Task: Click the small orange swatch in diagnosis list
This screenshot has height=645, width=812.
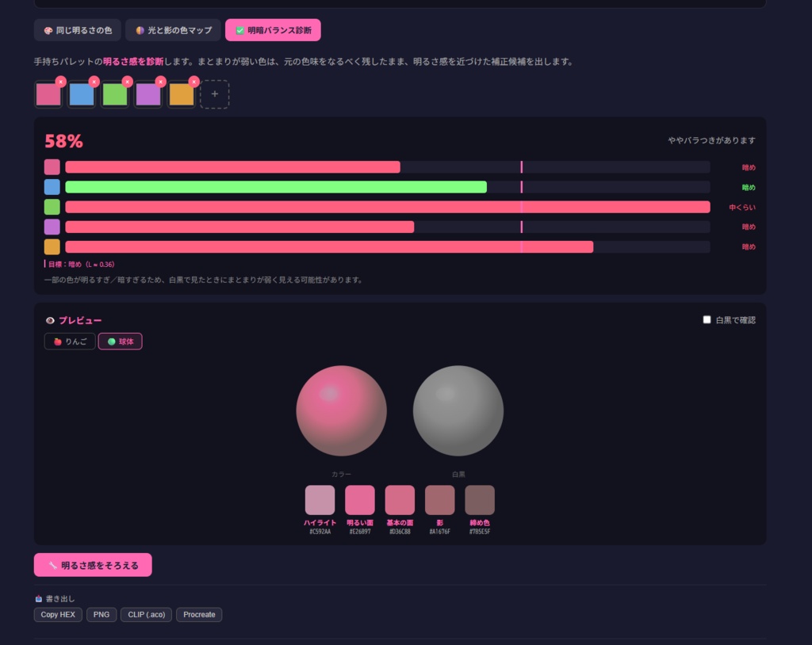Action: tap(52, 247)
